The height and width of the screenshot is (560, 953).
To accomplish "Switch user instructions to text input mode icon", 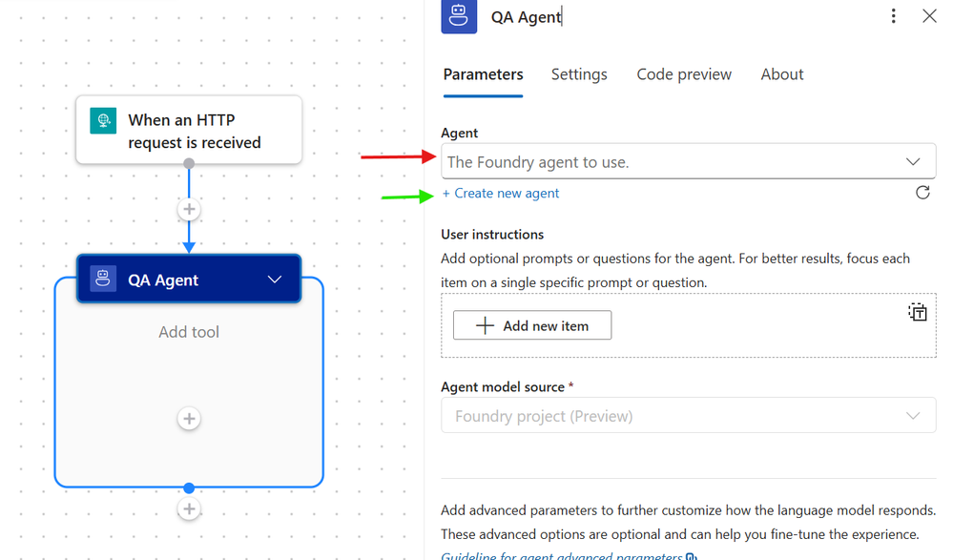I will pos(917,312).
